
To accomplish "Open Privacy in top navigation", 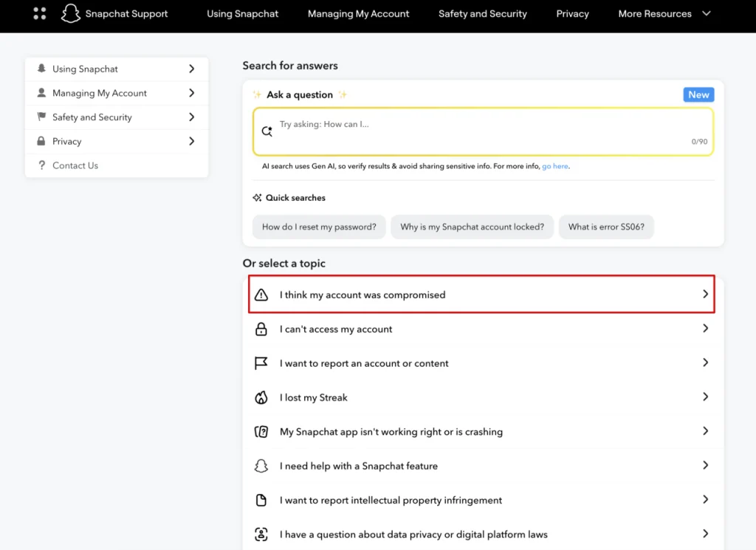I will [x=572, y=14].
